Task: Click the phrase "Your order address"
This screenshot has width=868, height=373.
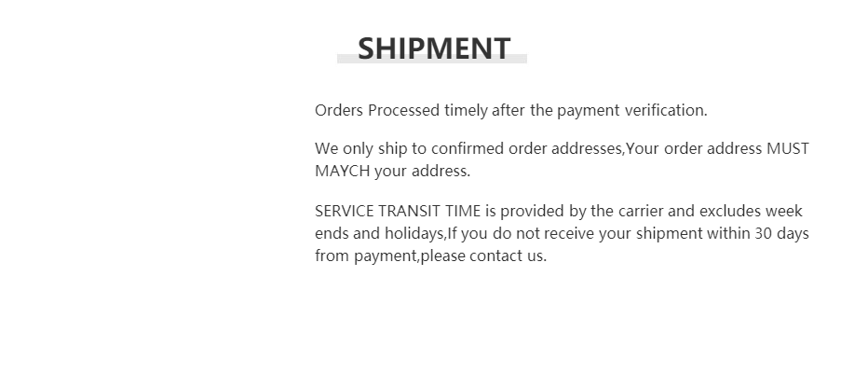Action: coord(693,148)
